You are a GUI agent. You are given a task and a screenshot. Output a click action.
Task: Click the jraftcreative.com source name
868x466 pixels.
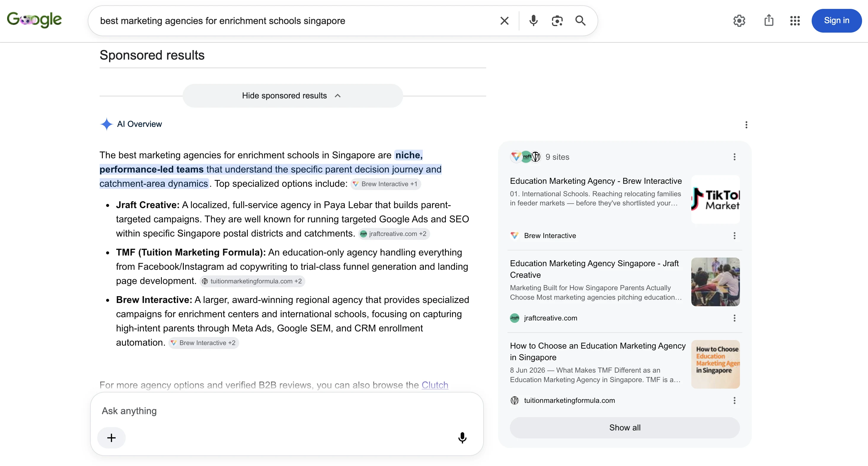551,318
